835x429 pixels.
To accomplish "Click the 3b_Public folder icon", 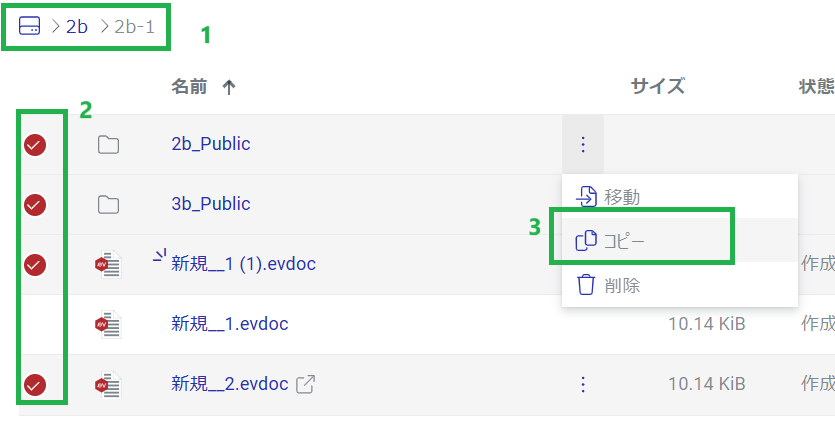I will [x=109, y=204].
